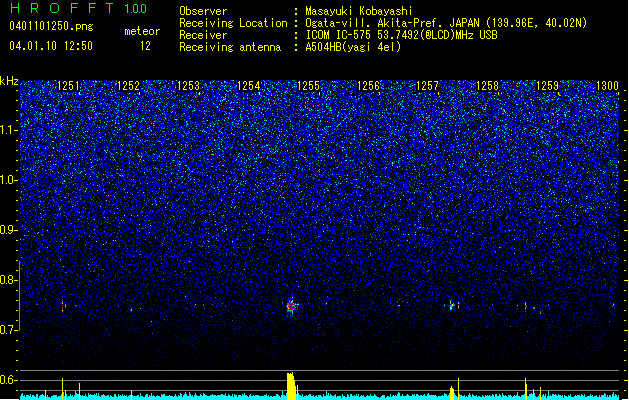Click the meteor echo just after 1257
This screenshot has height=400, width=629.
452,305
